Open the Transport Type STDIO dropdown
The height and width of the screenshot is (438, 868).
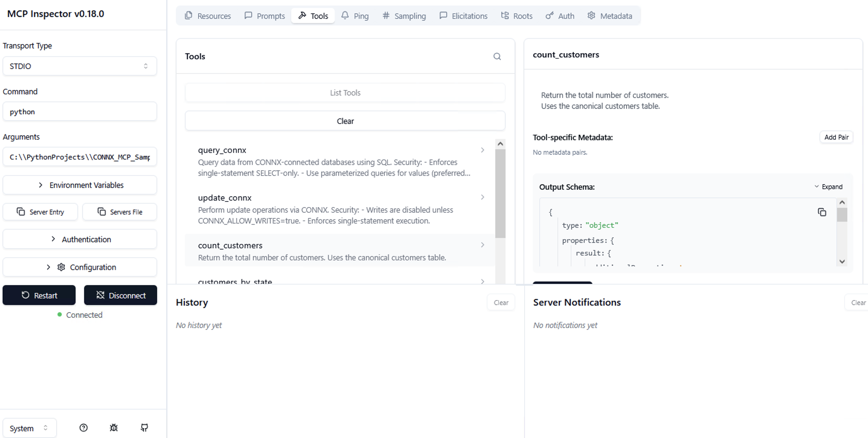(x=80, y=66)
